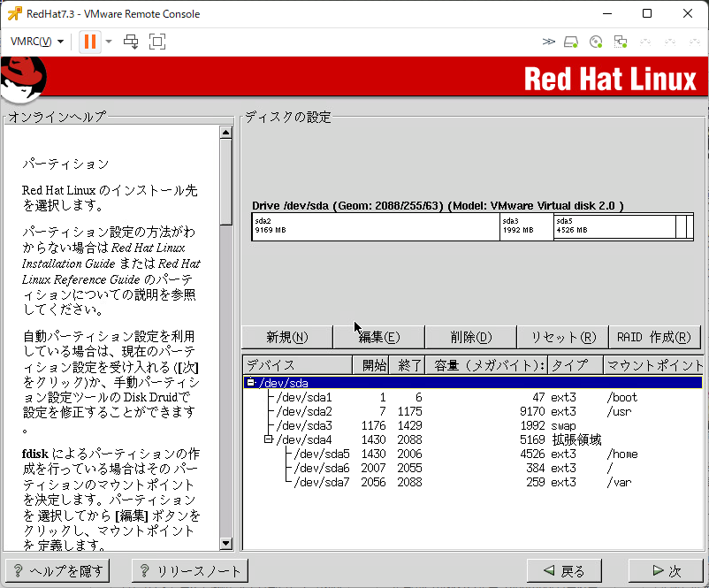The height and width of the screenshot is (588, 709).
Task: Sort by 終了 column header
Action: 407,365
